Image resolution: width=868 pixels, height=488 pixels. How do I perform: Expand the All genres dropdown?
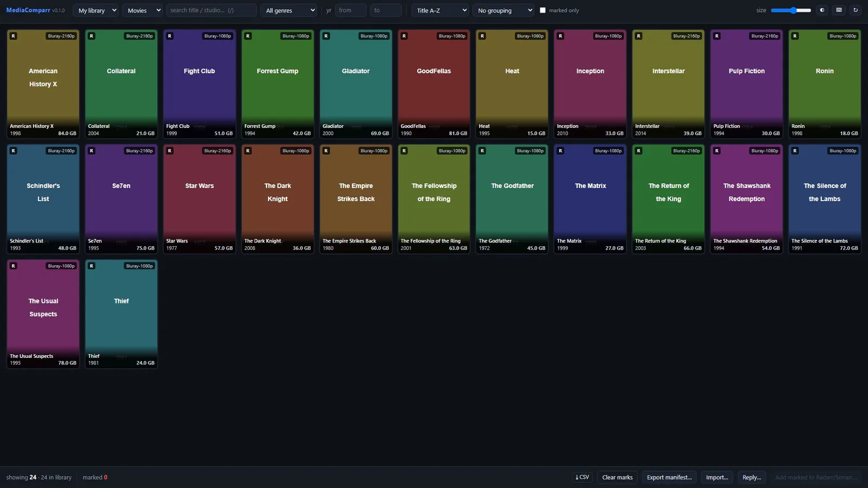coord(289,10)
